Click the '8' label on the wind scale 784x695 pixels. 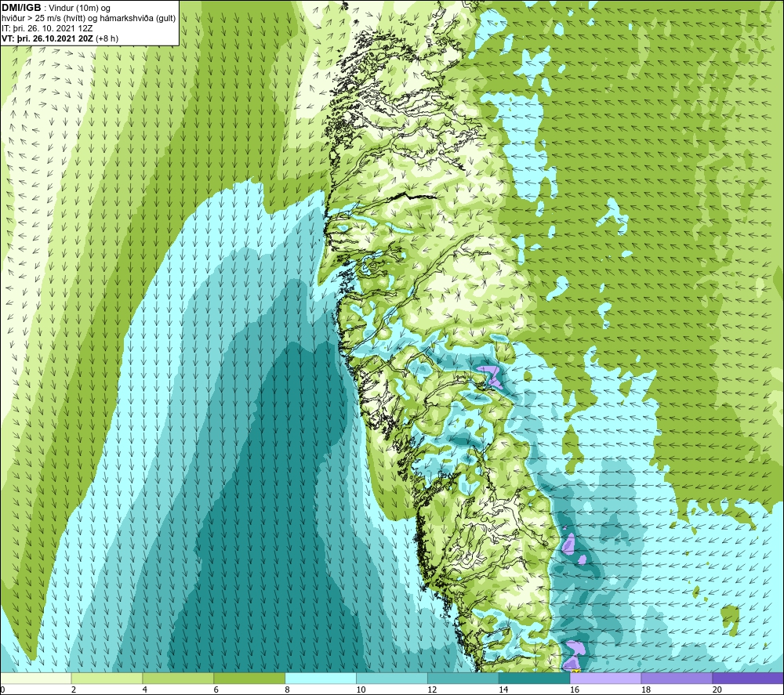point(288,690)
